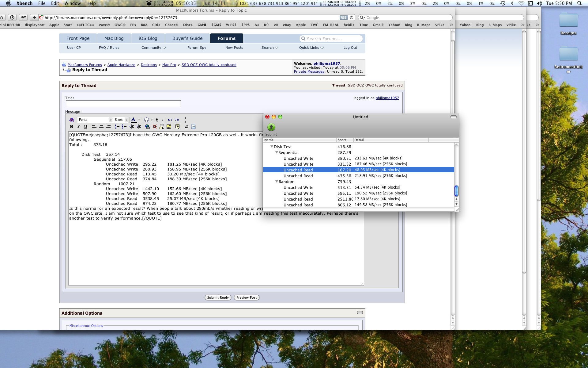This screenshot has width=588, height=368.
Task: Toggle bold formatting in message editor
Action: pyautogui.click(x=71, y=127)
